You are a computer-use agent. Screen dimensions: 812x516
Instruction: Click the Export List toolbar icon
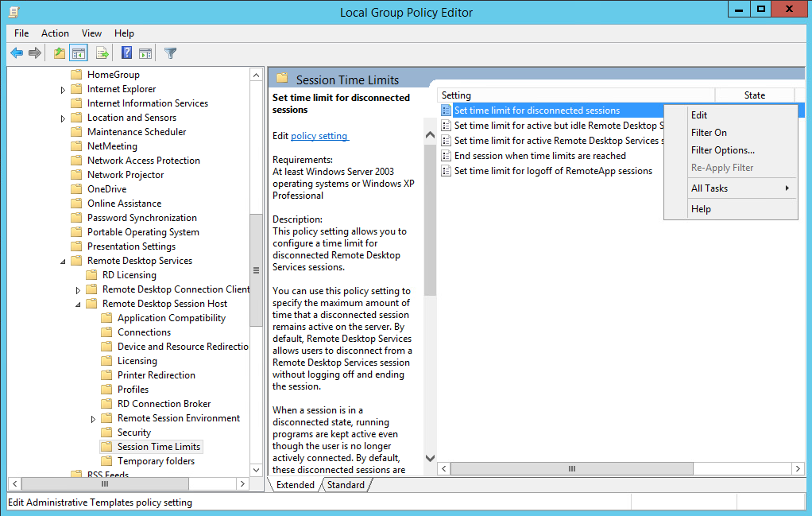pyautogui.click(x=102, y=52)
